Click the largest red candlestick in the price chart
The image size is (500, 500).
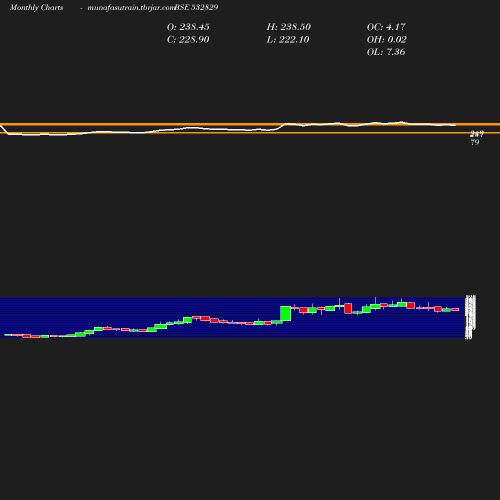point(348,308)
